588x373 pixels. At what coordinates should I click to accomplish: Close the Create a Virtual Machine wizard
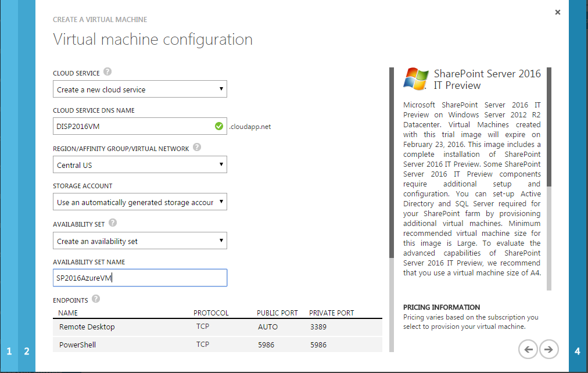558,12
